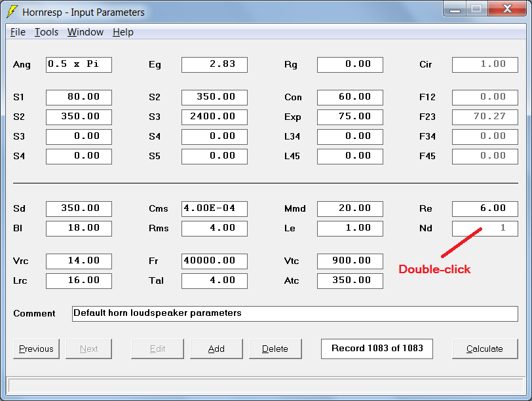Run Calculate on the parameters

485,349
